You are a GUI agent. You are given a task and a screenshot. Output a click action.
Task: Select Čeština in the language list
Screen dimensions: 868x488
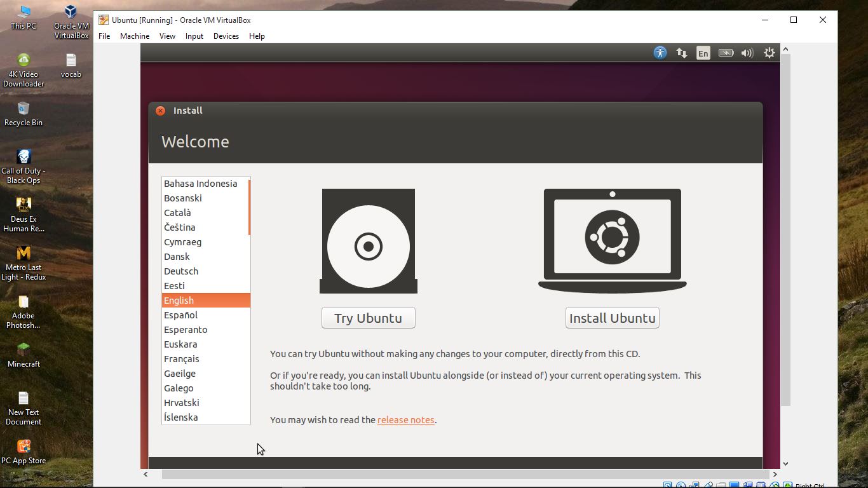[x=205, y=227]
